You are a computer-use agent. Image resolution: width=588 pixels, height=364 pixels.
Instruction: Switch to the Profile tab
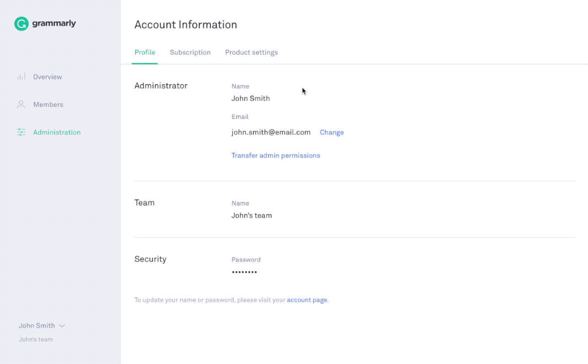point(145,52)
